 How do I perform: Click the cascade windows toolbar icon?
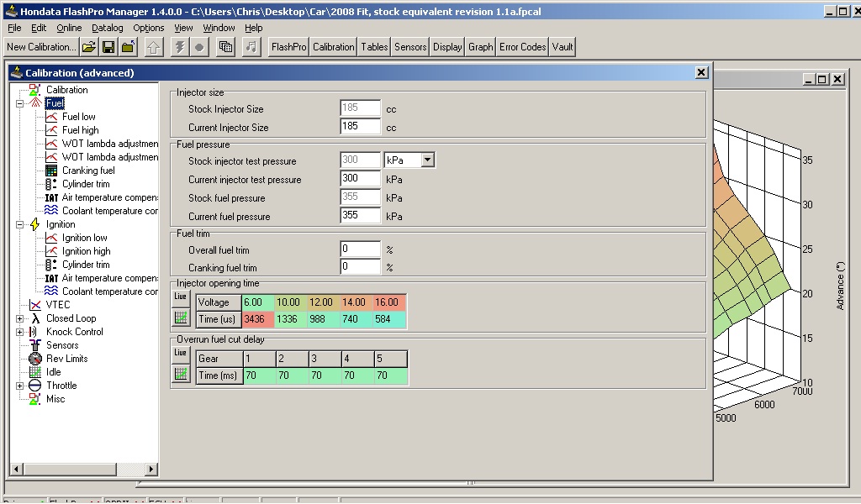point(225,47)
